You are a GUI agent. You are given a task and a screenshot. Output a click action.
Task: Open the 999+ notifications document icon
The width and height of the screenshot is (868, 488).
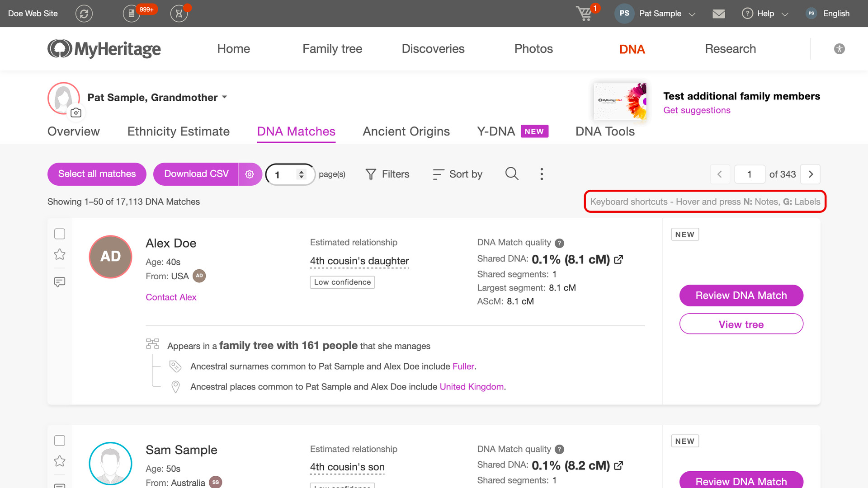point(132,14)
